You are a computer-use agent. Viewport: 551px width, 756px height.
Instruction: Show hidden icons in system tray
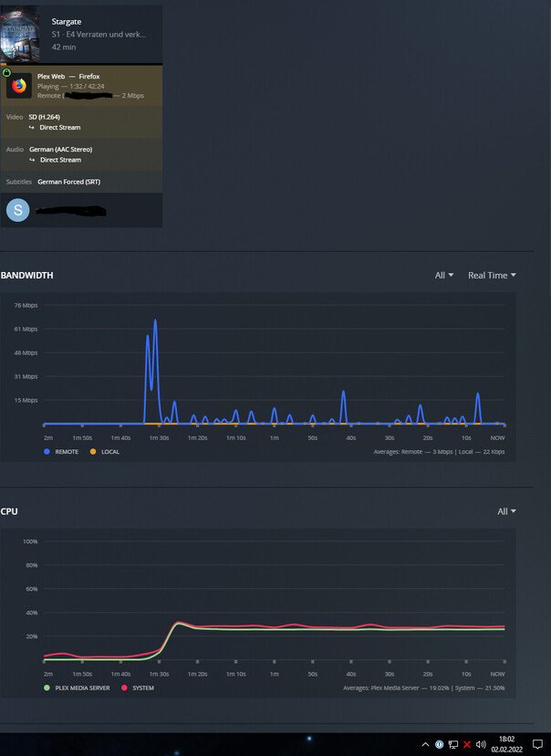coord(425,744)
